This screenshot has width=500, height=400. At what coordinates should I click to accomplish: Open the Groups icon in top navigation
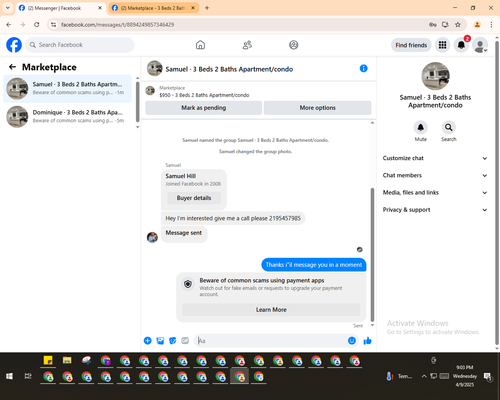294,45
